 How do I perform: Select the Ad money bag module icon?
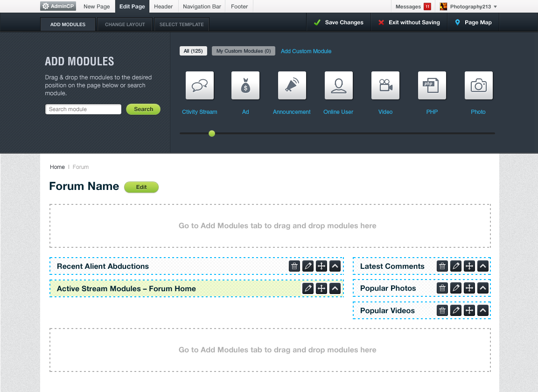point(245,85)
